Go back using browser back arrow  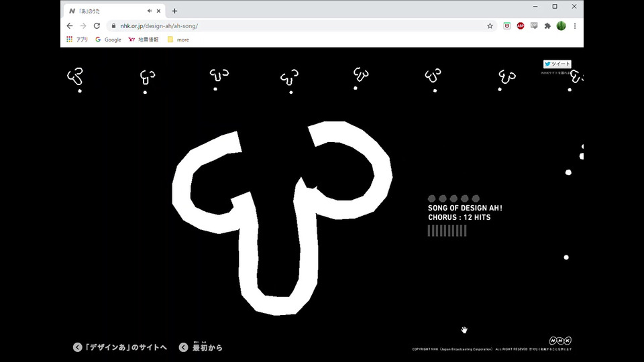click(69, 26)
